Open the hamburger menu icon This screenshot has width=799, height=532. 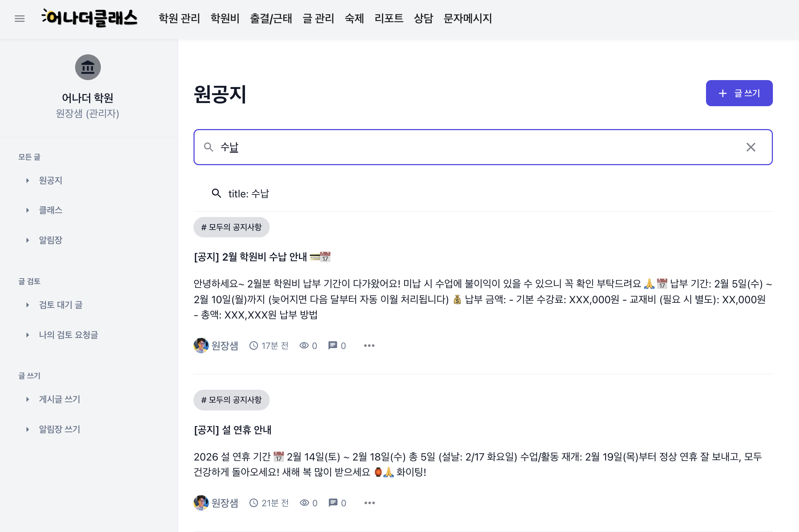pos(20,19)
